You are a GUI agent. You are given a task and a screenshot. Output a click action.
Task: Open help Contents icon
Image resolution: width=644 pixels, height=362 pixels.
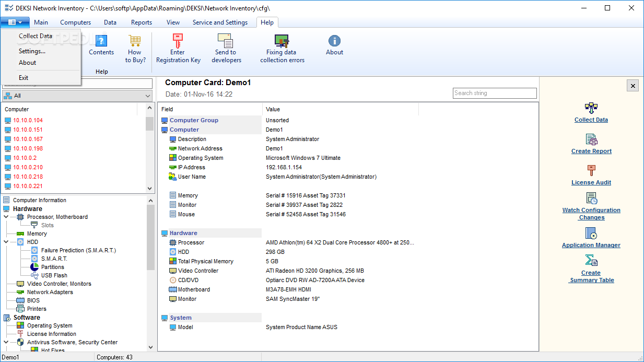(101, 41)
